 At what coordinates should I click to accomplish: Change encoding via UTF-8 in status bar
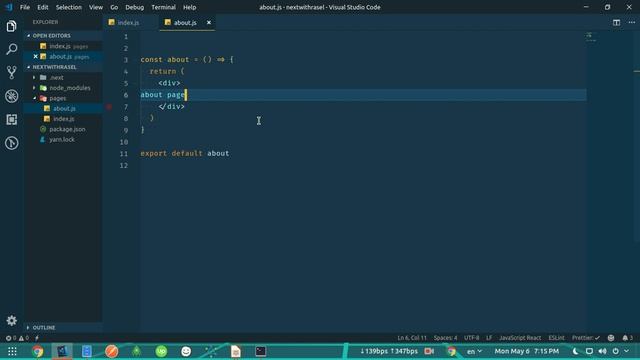tap(471, 338)
